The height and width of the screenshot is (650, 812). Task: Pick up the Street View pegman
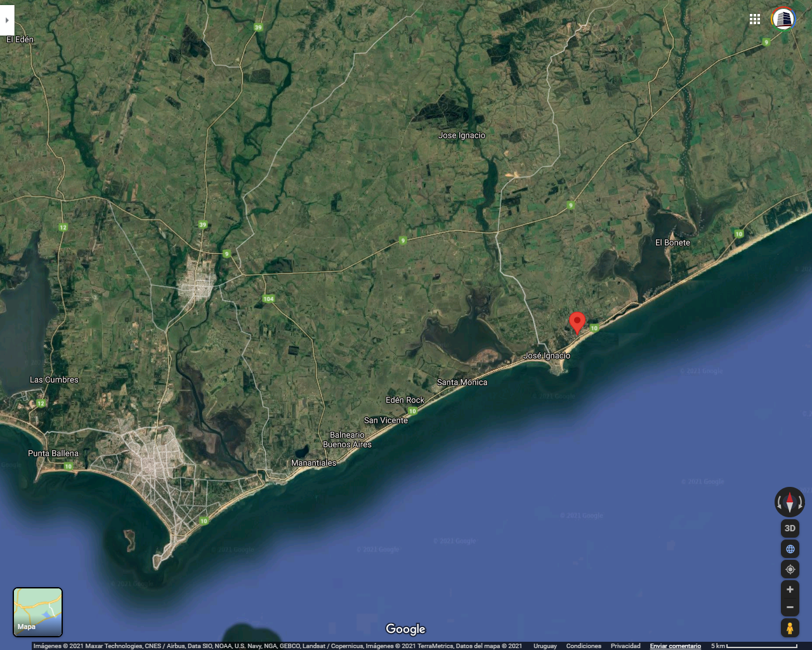(790, 628)
